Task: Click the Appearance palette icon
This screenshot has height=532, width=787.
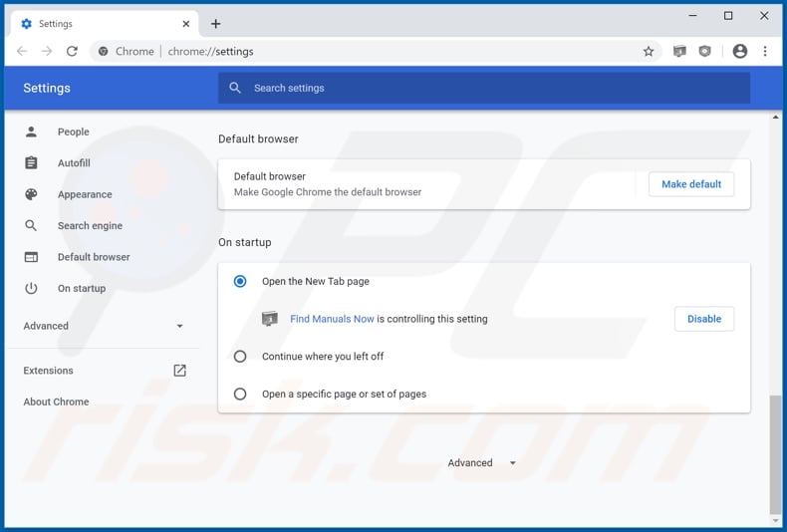Action: point(31,194)
